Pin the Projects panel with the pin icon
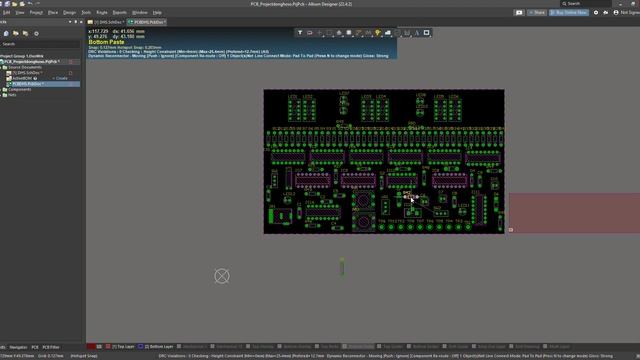Screen dimensions: 640x360 coord(76,22)
